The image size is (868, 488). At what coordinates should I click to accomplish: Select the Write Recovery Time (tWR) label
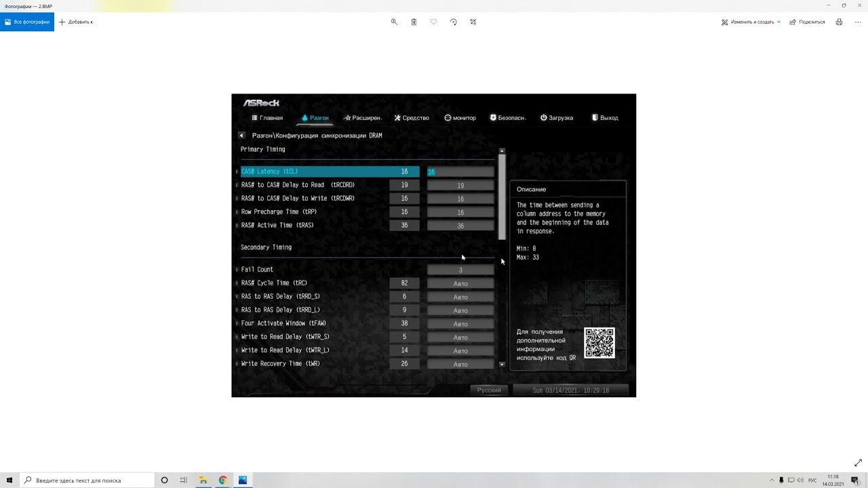point(281,364)
